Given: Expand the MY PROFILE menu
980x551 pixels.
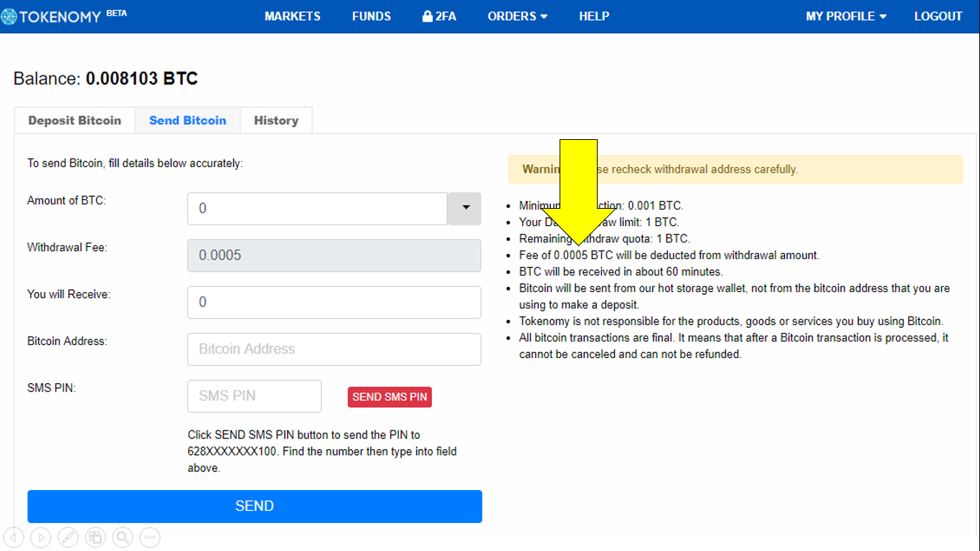Looking at the screenshot, I should pos(846,16).
